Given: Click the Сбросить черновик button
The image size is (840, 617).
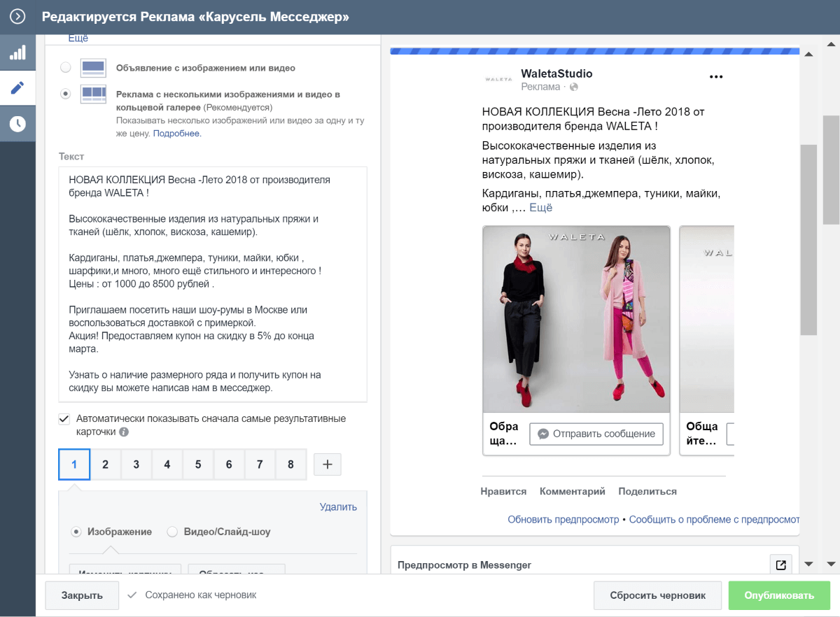Looking at the screenshot, I should tap(657, 595).
